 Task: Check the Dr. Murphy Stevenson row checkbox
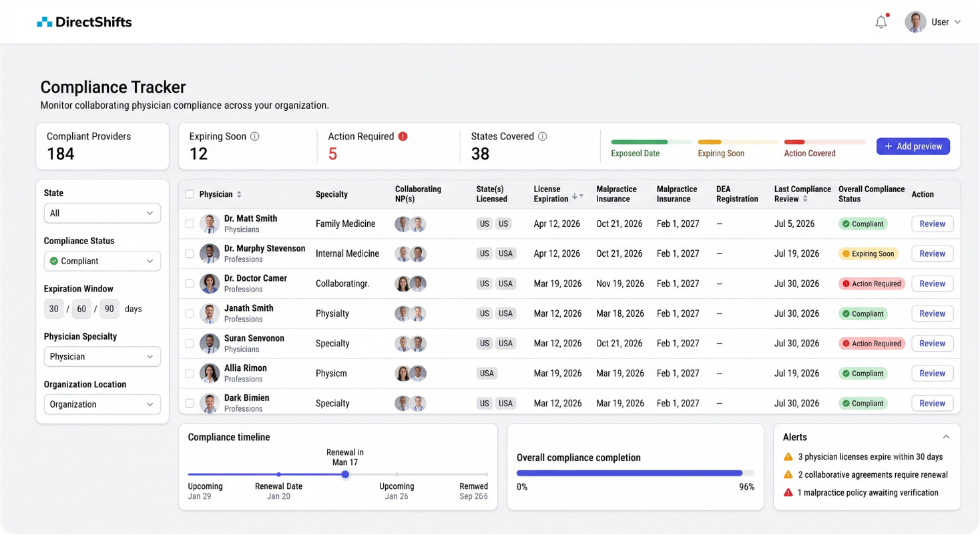tap(190, 253)
